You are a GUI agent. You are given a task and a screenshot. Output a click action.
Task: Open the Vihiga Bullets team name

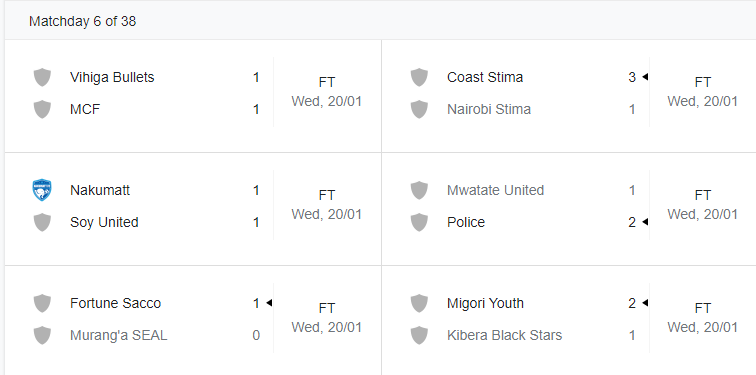pyautogui.click(x=112, y=77)
